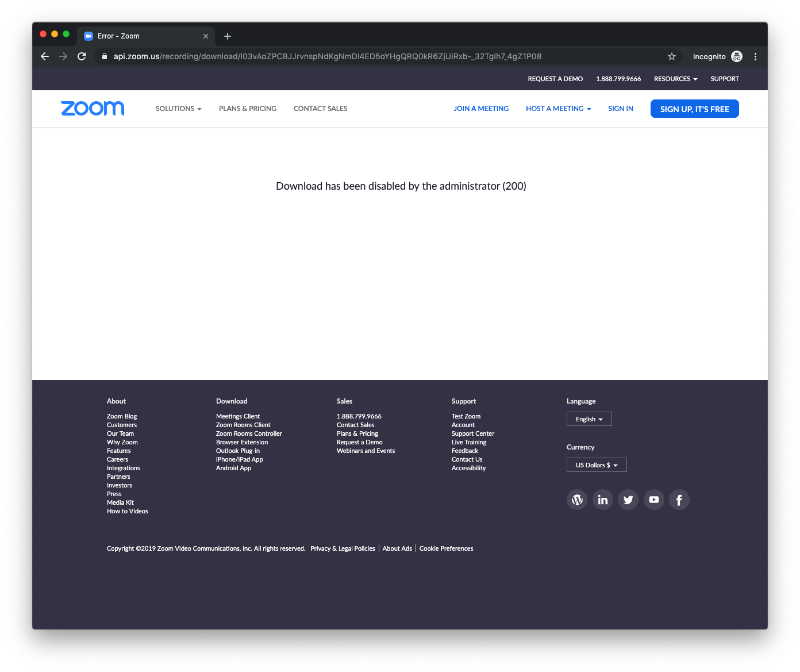Open Contact Sales in header nav
This screenshot has width=800, height=672.
(321, 109)
